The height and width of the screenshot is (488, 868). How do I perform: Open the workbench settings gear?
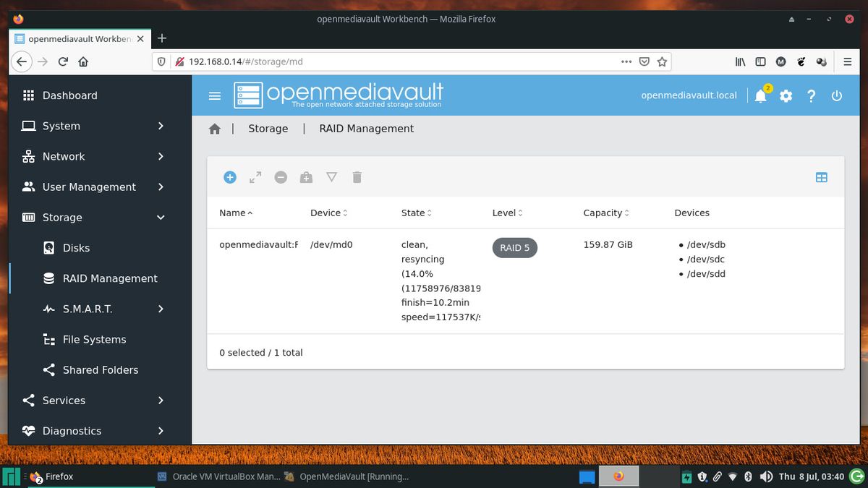click(786, 95)
